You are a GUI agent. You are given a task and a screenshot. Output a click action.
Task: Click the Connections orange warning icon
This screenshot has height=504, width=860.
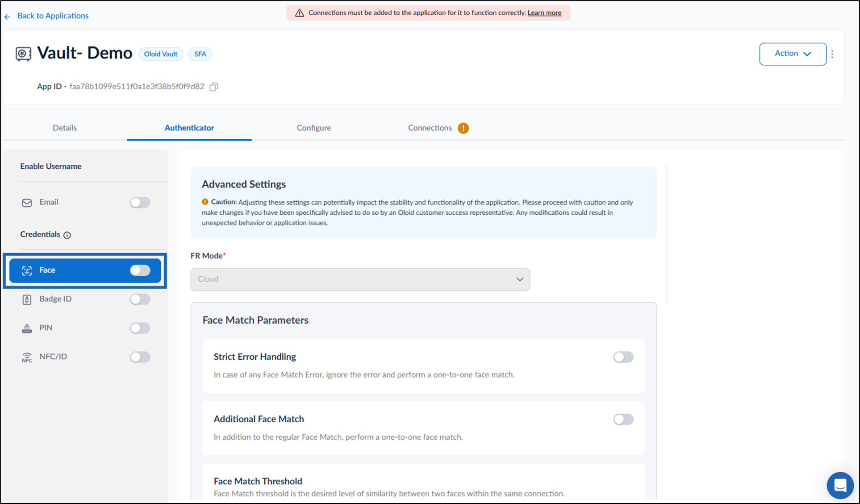click(463, 128)
